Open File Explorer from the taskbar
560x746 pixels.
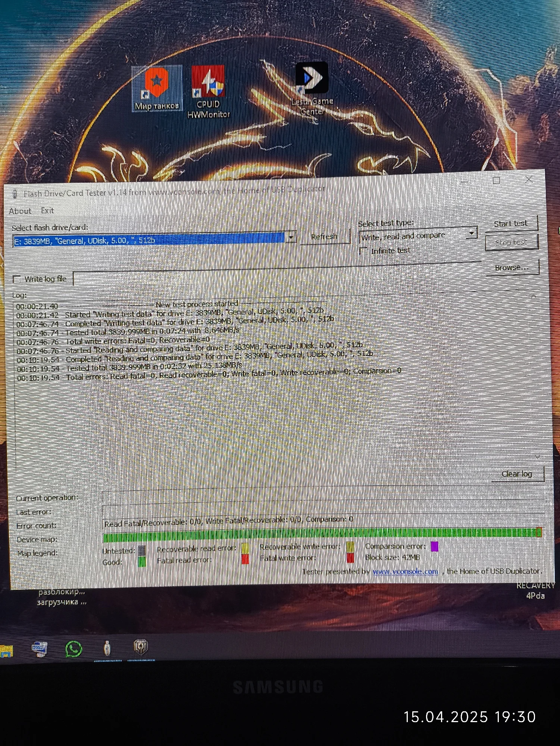pyautogui.click(x=6, y=651)
